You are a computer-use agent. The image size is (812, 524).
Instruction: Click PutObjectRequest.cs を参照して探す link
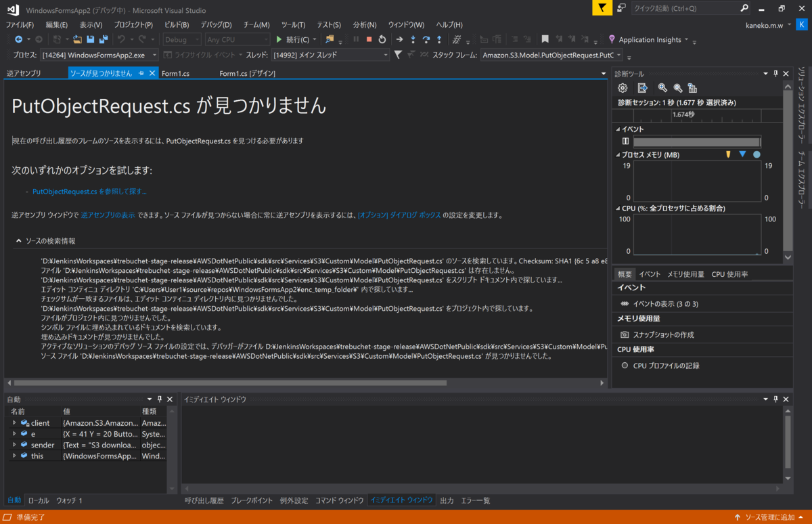(x=89, y=192)
